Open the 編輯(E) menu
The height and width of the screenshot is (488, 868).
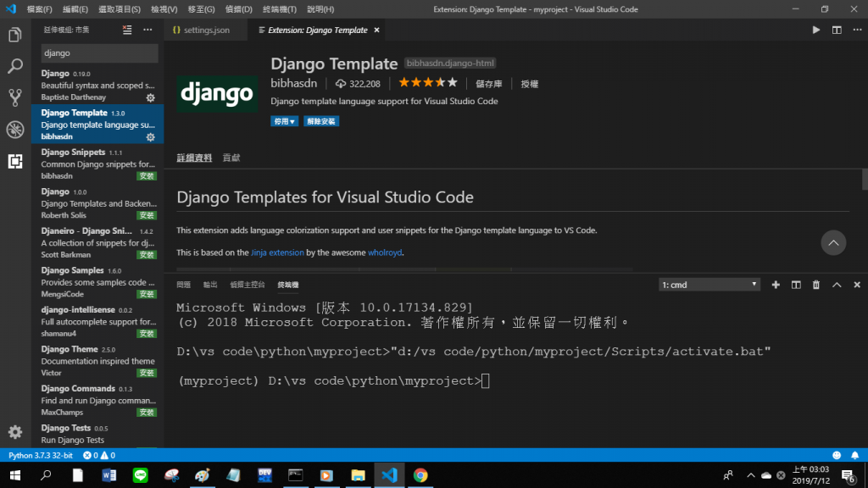click(x=75, y=9)
